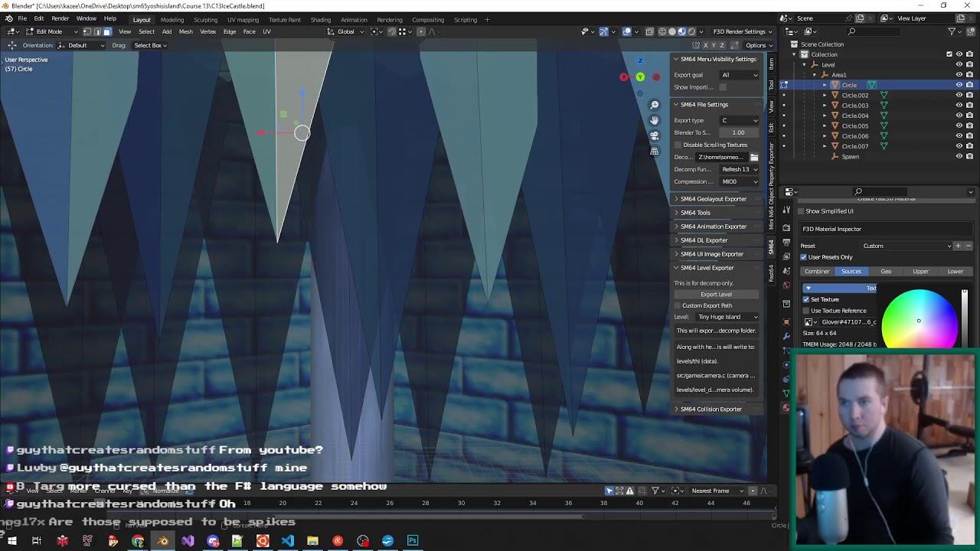Open Photoshop from the Windows taskbar
The image size is (980, 551).
413,541
